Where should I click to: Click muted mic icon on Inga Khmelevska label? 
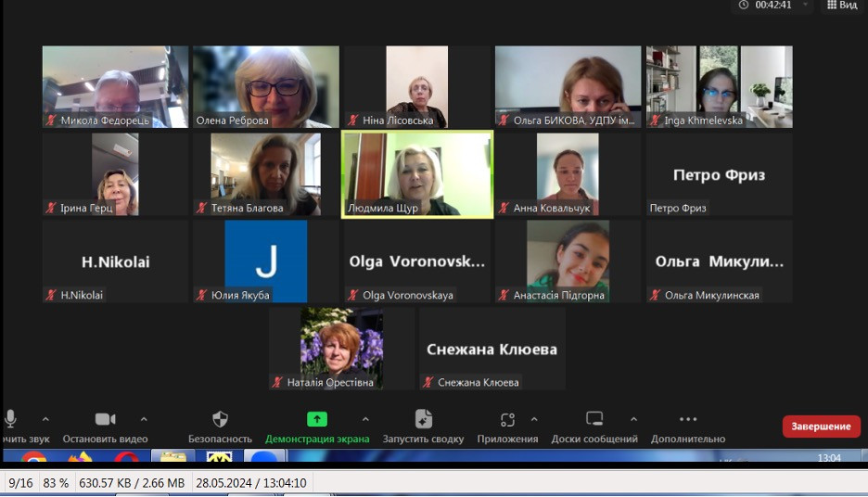pos(656,121)
